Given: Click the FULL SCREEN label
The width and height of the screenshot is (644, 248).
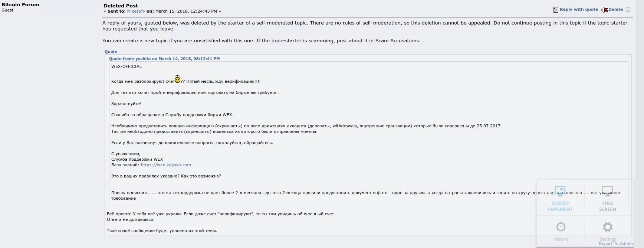Looking at the screenshot, I should tap(607, 206).
